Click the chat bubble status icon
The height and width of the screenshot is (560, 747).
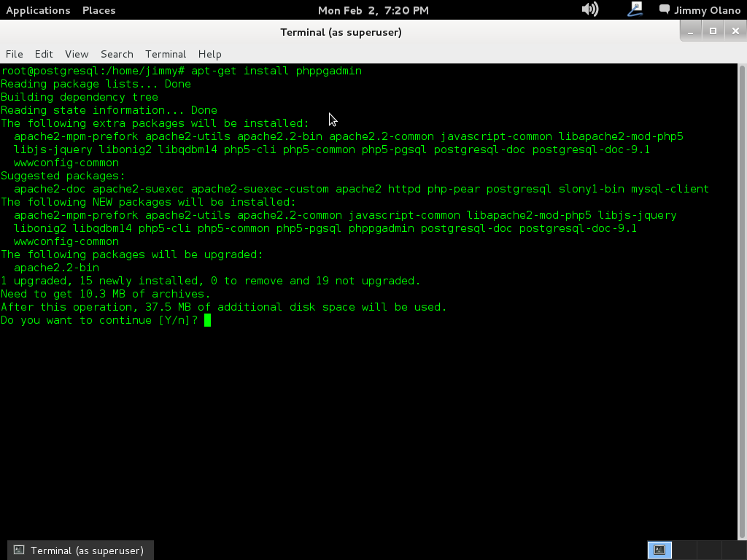click(x=664, y=9)
